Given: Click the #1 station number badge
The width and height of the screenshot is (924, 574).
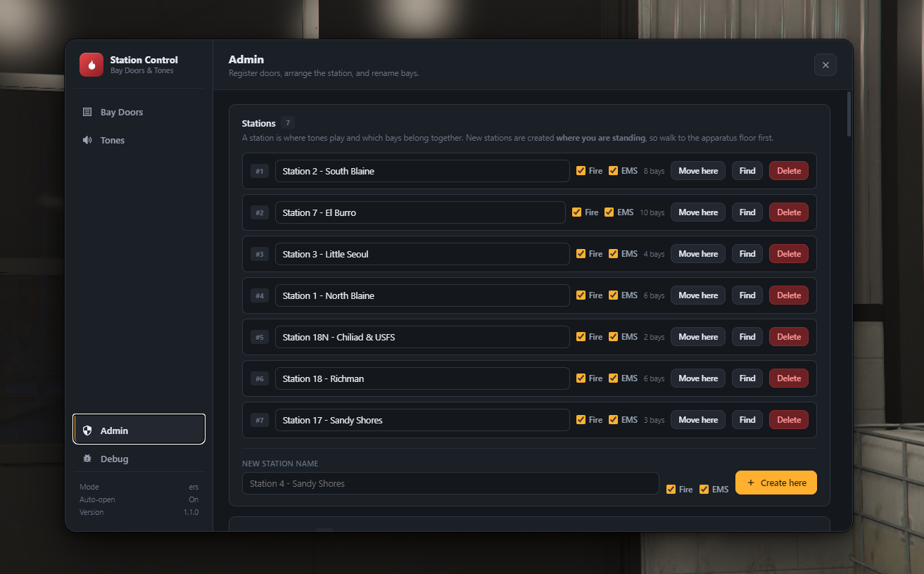Looking at the screenshot, I should [260, 171].
